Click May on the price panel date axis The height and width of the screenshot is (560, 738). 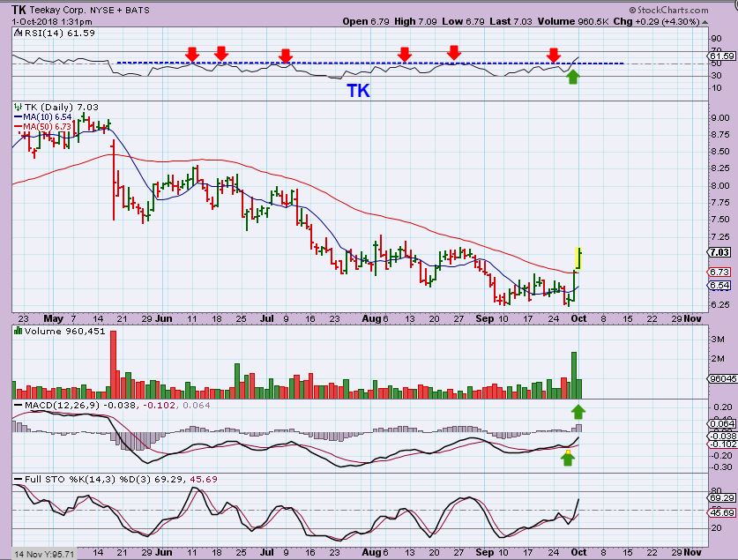[53, 318]
